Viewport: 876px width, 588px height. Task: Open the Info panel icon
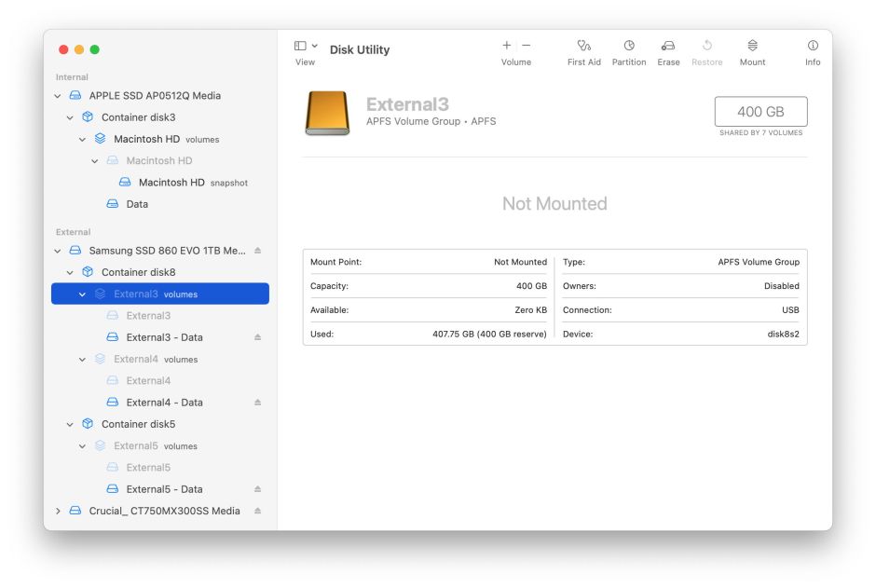click(x=813, y=46)
